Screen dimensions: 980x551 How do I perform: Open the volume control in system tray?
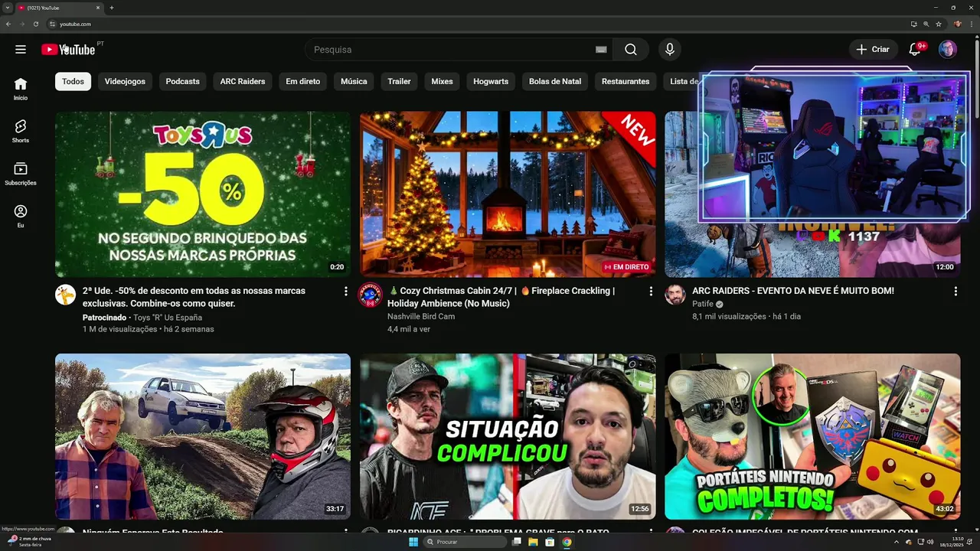tap(930, 542)
